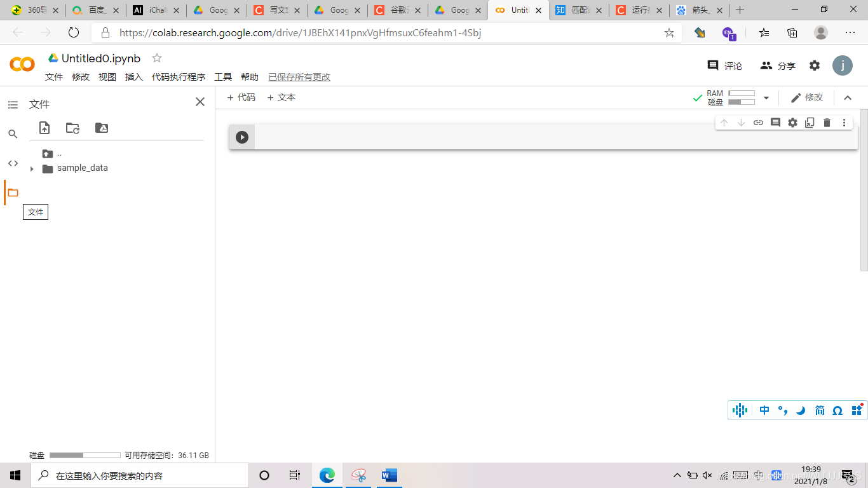Favorite this page in address bar
Viewport: 868px width, 488px height.
pyautogui.click(x=669, y=32)
